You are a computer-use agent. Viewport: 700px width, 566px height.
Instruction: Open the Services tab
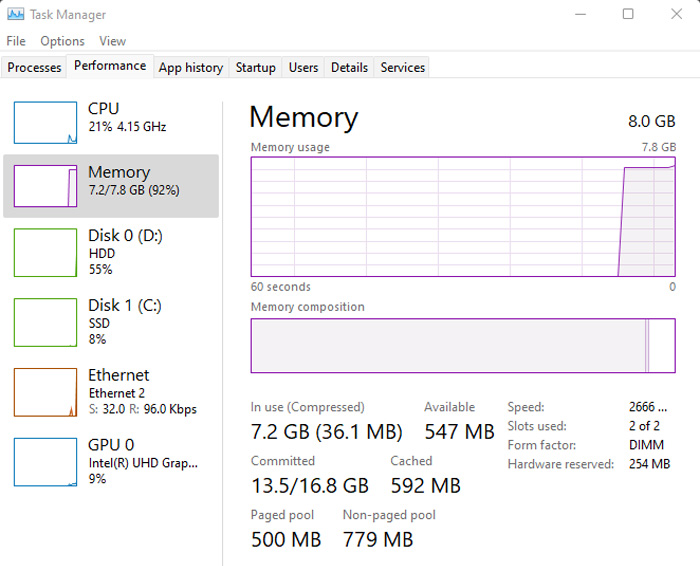pos(402,67)
